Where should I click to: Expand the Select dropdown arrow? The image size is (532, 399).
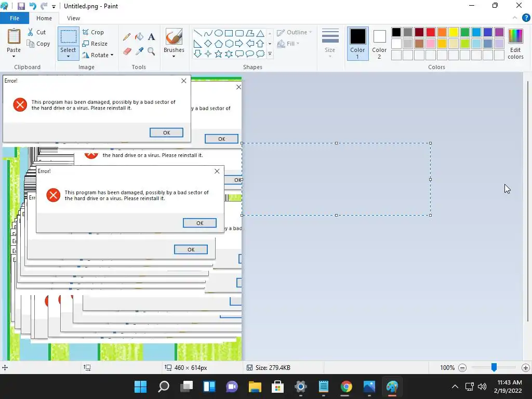(x=68, y=56)
